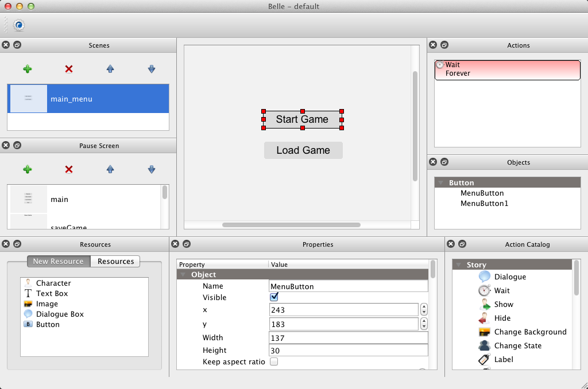The height and width of the screenshot is (389, 588).
Task: Edit the x field value 243
Action: pos(344,310)
